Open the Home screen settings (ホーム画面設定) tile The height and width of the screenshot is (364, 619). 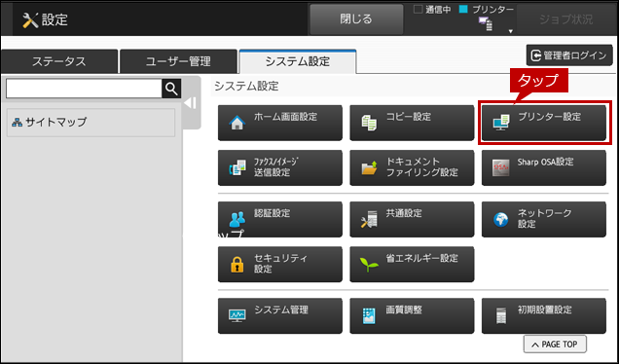[280, 123]
